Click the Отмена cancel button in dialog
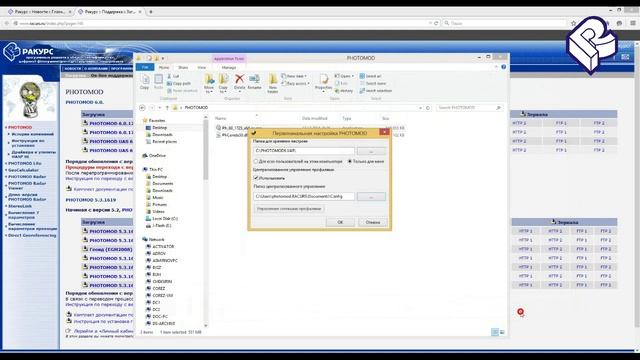 [373, 222]
